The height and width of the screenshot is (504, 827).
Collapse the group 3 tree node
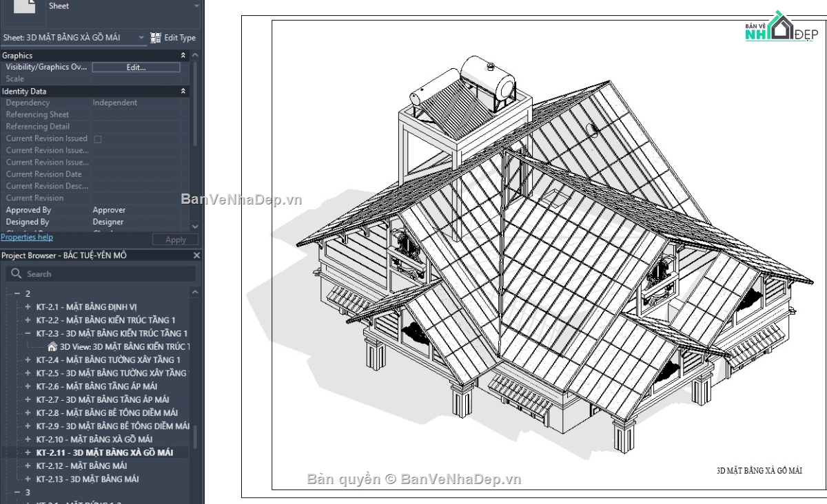(16, 492)
